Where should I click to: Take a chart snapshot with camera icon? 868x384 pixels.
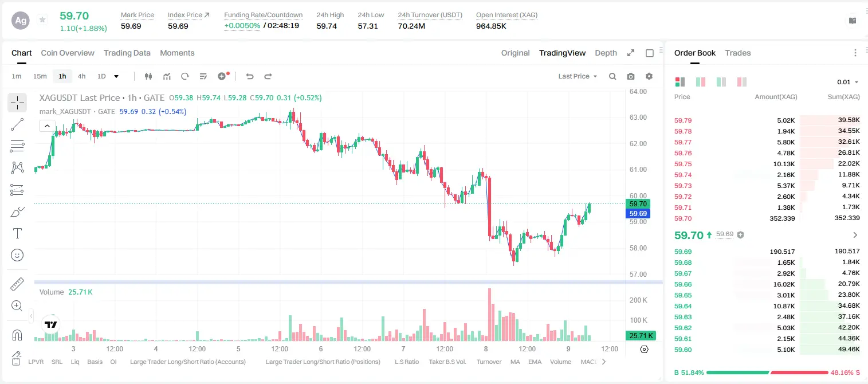pos(631,76)
